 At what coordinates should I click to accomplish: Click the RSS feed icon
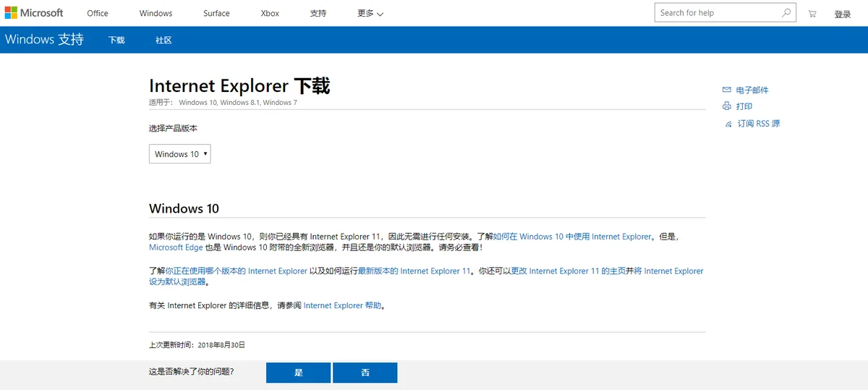click(x=728, y=124)
